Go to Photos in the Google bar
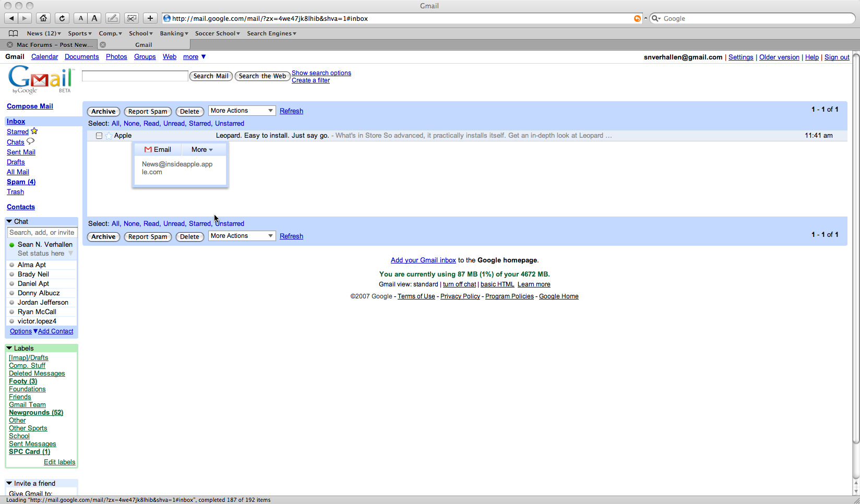860x504 pixels. coord(116,57)
